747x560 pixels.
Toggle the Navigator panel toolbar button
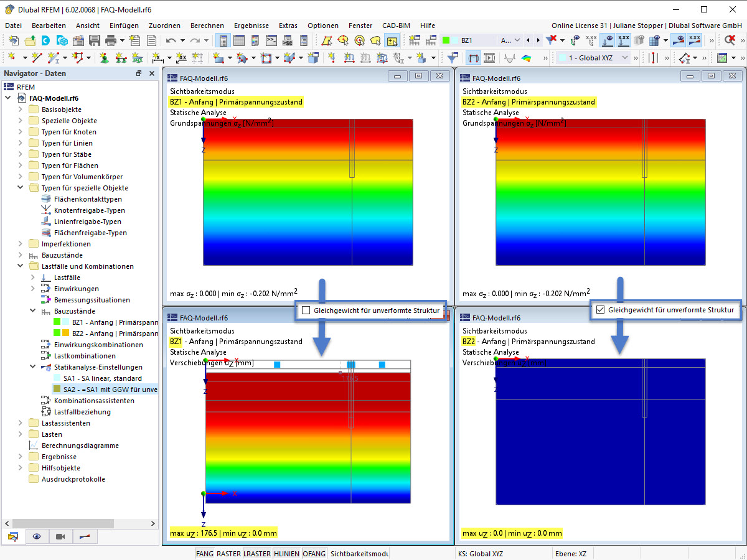pos(223,40)
